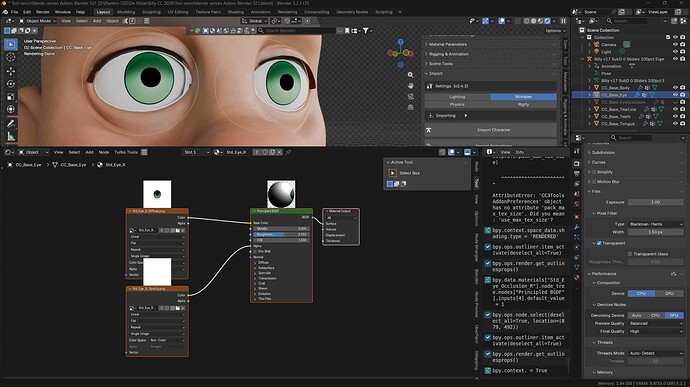
Task: Open the Preview Quality Balanced dropdown
Action: 656,323
